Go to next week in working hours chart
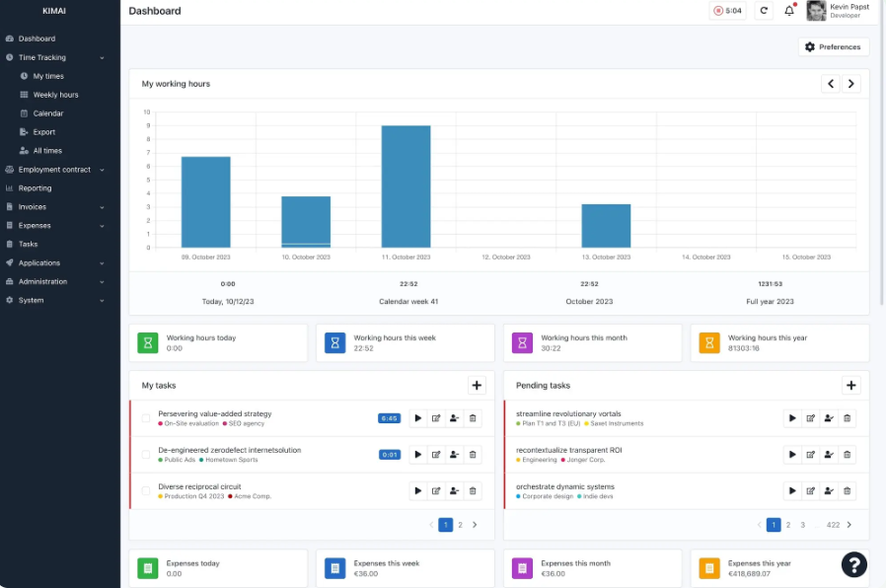Image resolution: width=886 pixels, height=588 pixels. tap(850, 84)
